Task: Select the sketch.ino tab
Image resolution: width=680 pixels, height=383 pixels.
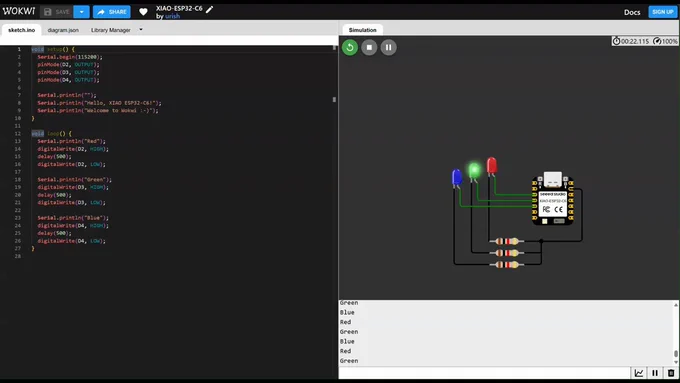Action: 21,30
